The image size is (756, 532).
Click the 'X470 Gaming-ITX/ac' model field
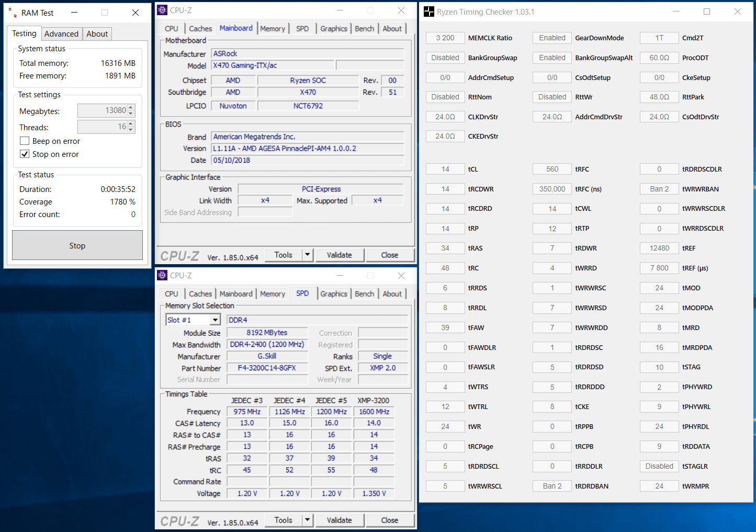coord(273,65)
